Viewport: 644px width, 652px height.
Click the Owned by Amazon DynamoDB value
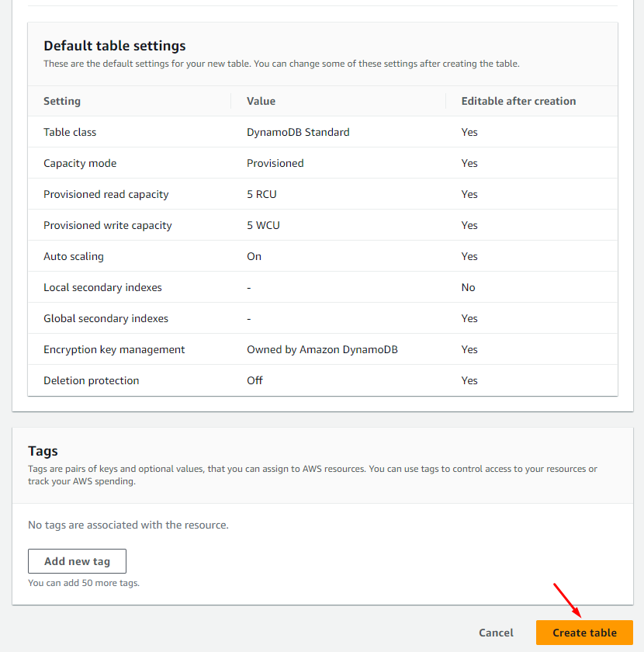tap(322, 349)
